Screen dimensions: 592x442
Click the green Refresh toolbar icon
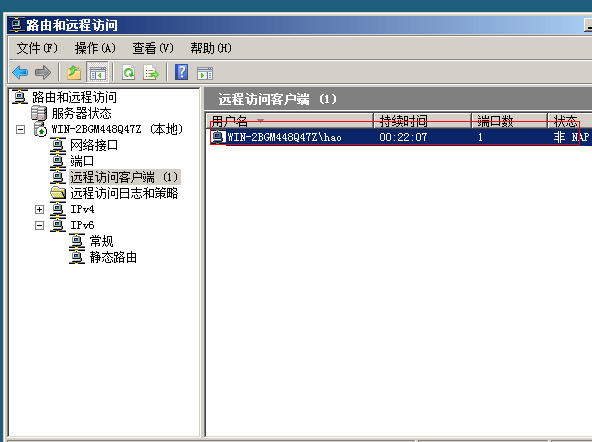[129, 72]
